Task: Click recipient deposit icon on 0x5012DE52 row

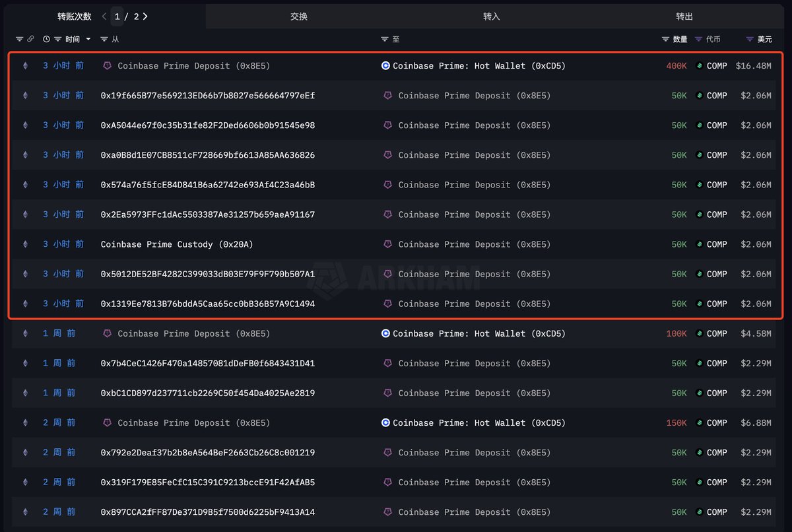Action: tap(388, 274)
